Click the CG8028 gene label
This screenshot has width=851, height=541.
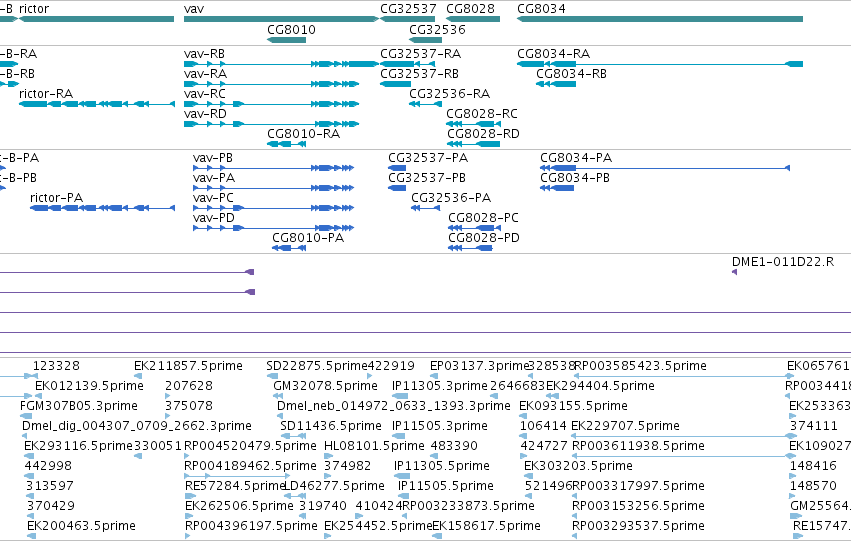pos(471,9)
